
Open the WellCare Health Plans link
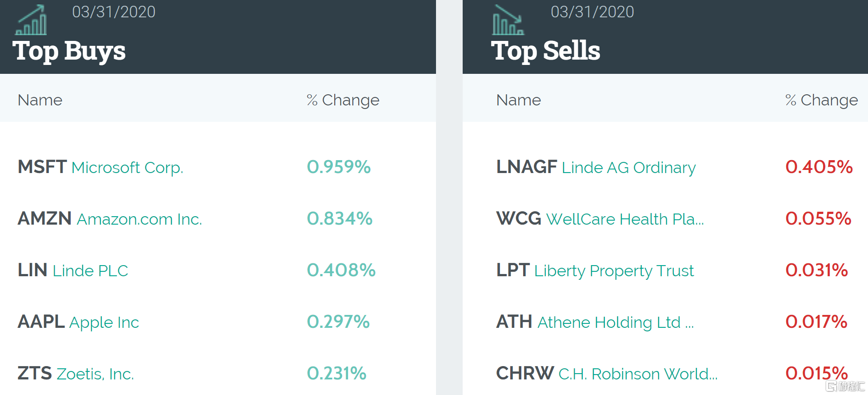[x=624, y=219]
